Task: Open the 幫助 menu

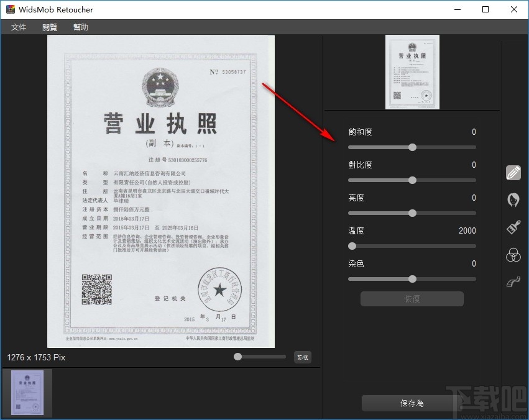Action: pos(80,27)
